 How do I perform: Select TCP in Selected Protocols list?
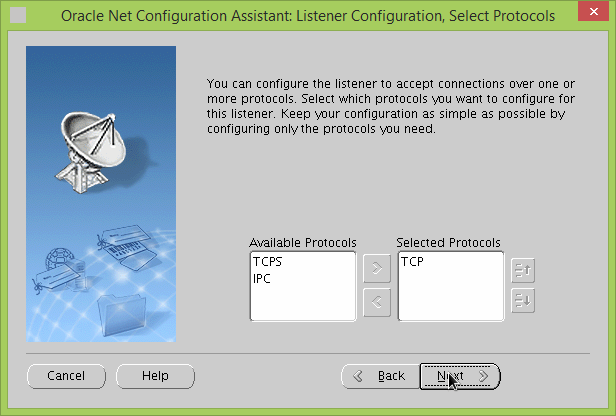point(412,262)
